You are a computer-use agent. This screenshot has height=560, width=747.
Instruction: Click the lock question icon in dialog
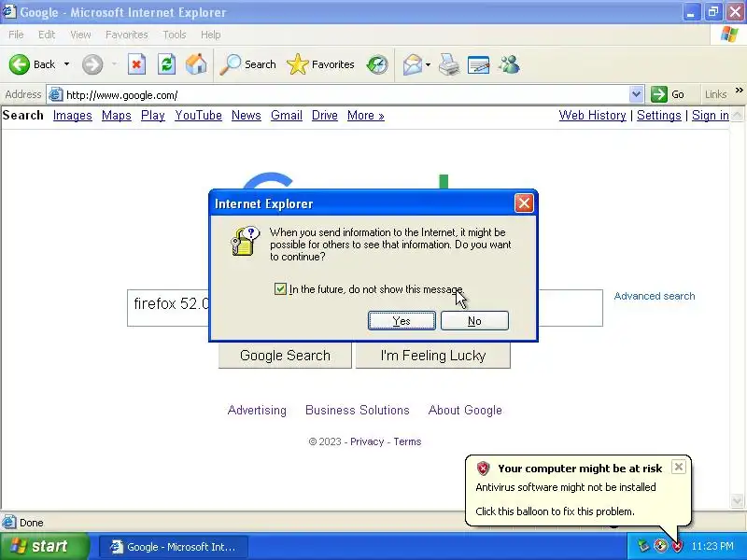(x=245, y=241)
